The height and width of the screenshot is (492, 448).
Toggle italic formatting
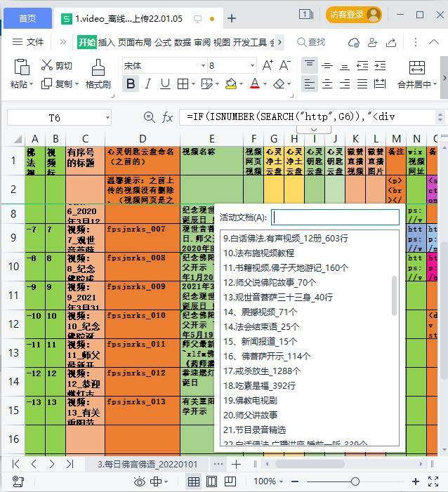tap(148, 84)
